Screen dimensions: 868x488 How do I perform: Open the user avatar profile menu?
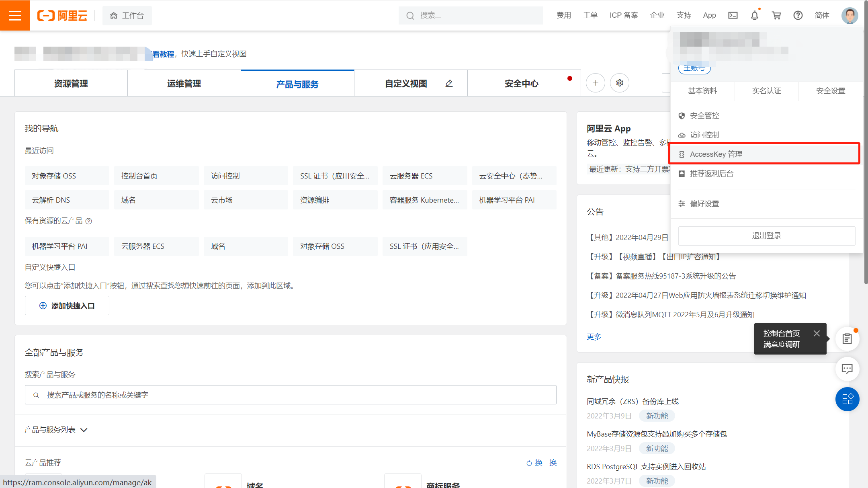pos(850,15)
